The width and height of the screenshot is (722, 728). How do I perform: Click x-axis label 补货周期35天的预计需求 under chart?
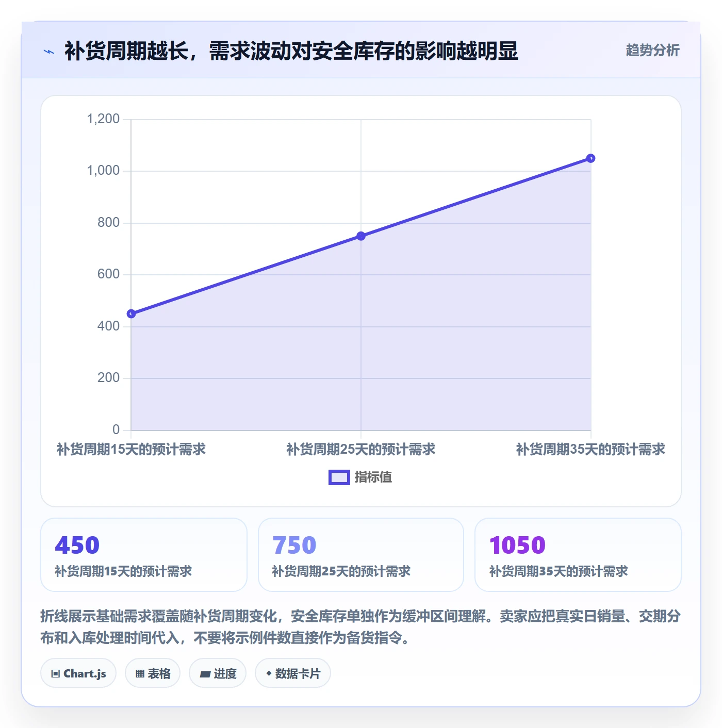[x=591, y=450]
